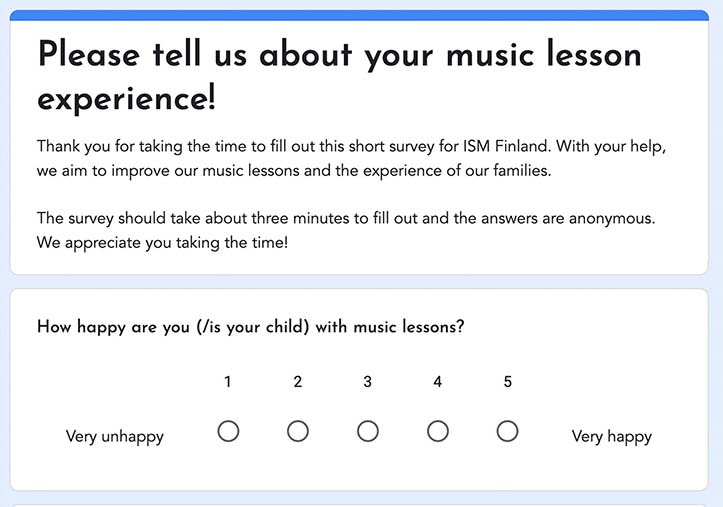Viewport: 723px width, 507px height.
Task: Click the "Very unhappy" scale label
Action: pos(115,436)
